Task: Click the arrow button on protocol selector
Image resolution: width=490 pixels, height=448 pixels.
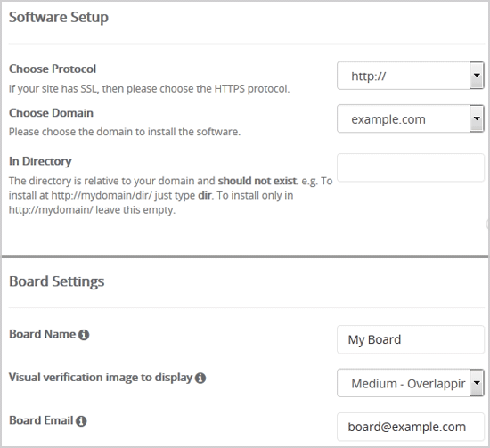Action: [477, 76]
